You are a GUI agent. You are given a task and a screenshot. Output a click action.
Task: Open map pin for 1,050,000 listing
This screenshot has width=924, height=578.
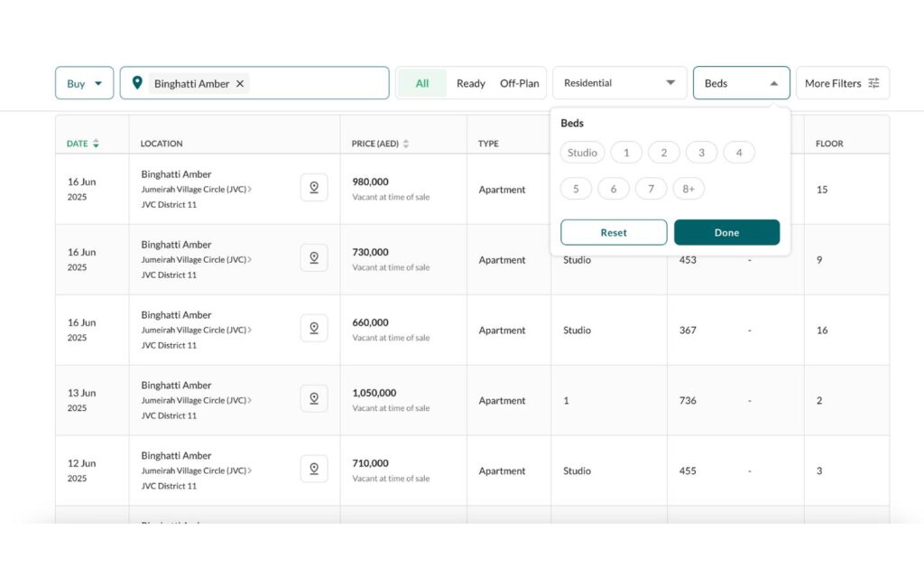pyautogui.click(x=314, y=398)
